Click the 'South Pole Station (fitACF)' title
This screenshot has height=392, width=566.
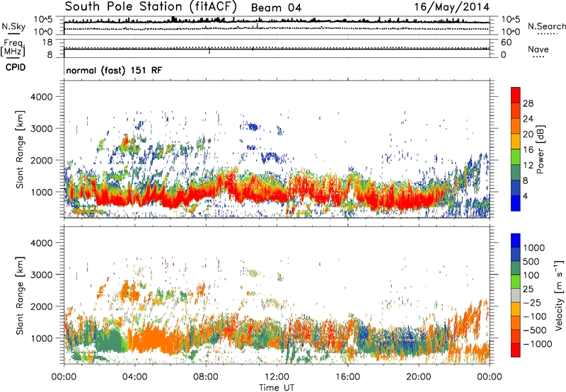click(151, 7)
